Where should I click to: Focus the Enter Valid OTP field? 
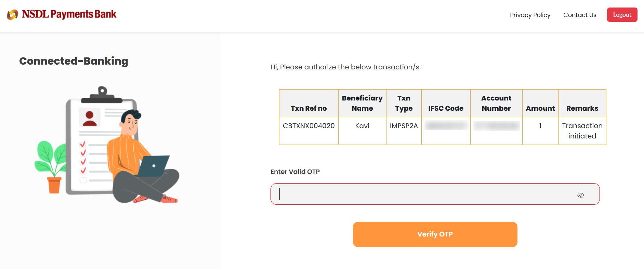424,194
